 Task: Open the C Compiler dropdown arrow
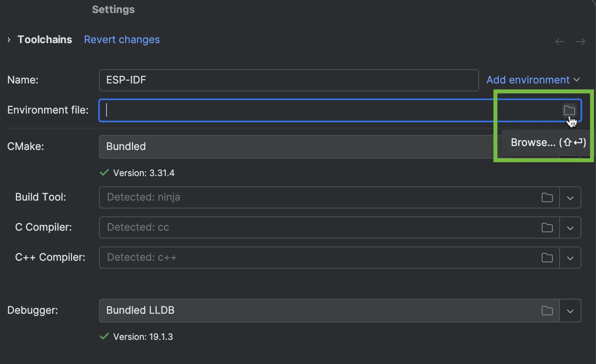[570, 228]
